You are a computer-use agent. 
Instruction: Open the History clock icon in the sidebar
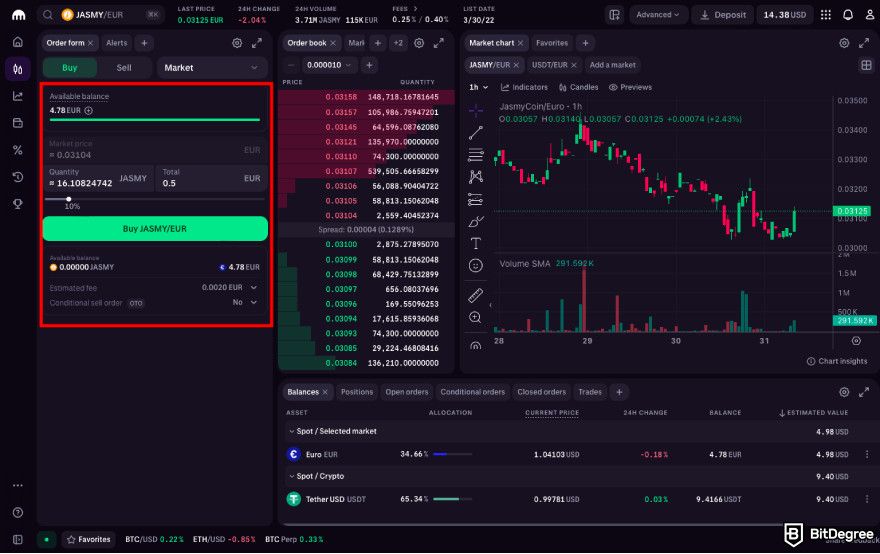[x=18, y=177]
